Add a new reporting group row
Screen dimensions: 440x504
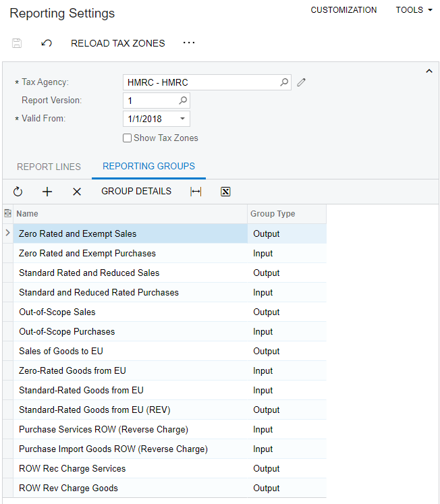pos(47,192)
